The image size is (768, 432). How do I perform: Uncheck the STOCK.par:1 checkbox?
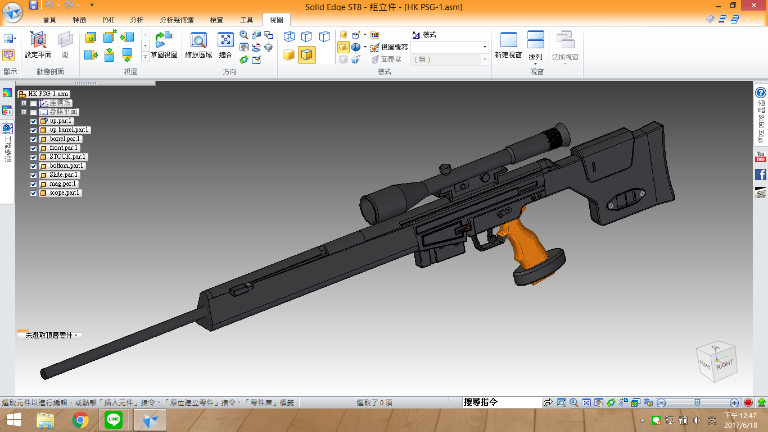(33, 157)
